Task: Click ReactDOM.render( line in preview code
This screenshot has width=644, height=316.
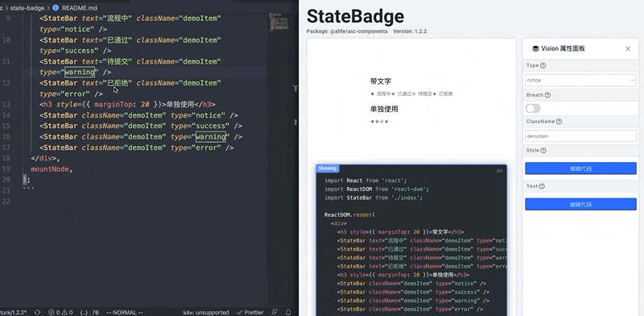Action: tap(349, 214)
